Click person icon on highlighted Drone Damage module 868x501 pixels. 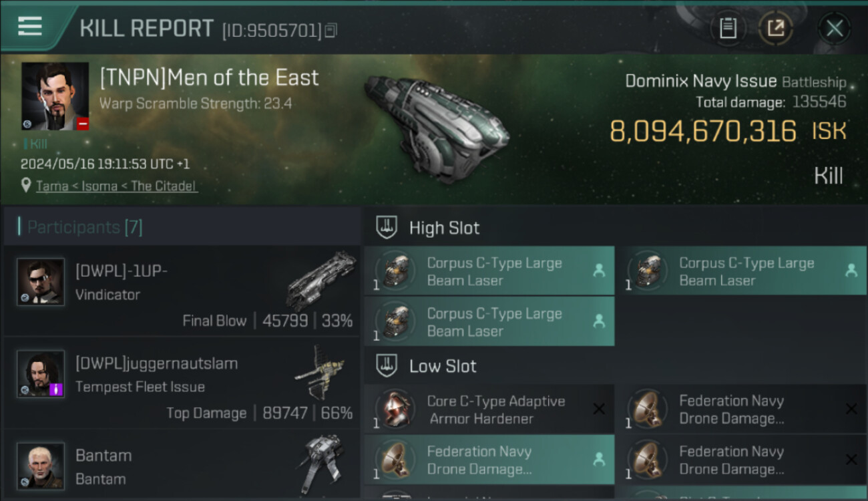(x=599, y=460)
